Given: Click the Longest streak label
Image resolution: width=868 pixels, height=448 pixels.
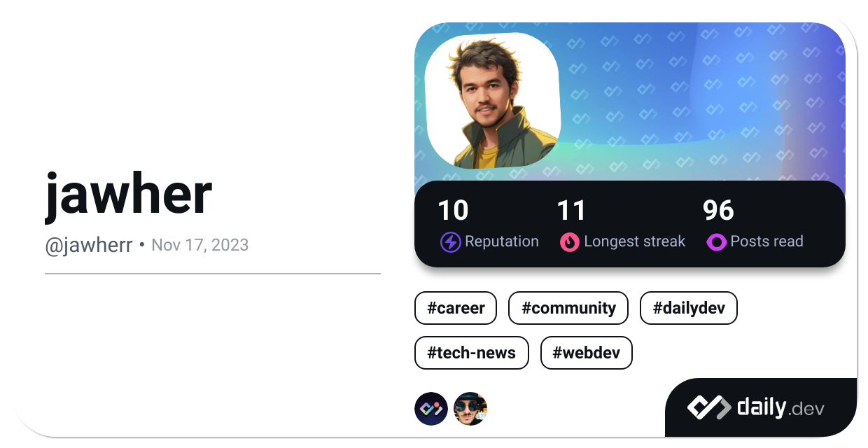Looking at the screenshot, I should pos(634,241).
